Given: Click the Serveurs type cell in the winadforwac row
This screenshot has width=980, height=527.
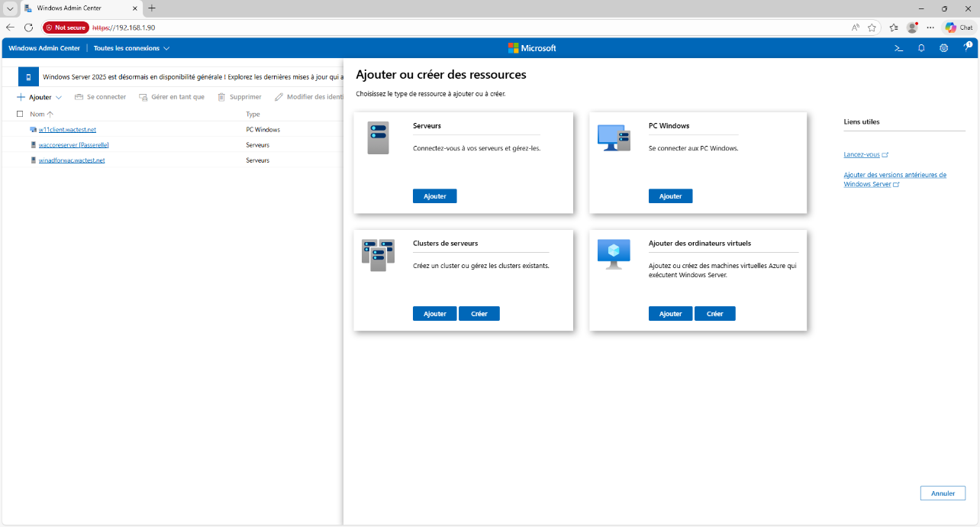Looking at the screenshot, I should pyautogui.click(x=258, y=160).
